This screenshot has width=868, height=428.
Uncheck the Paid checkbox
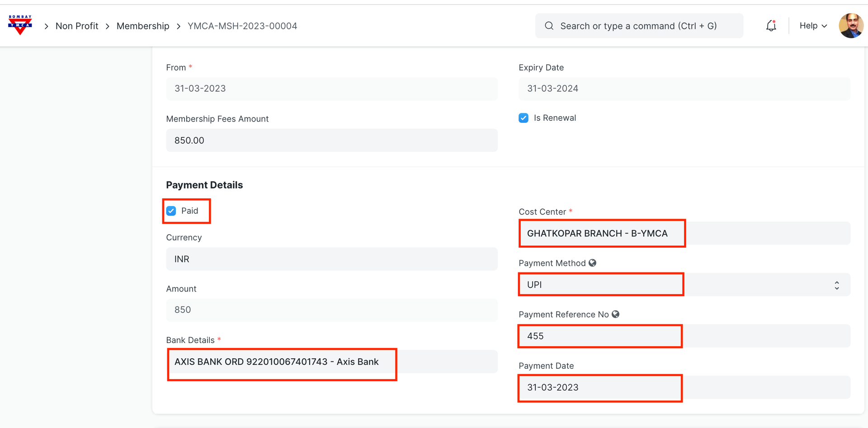pyautogui.click(x=171, y=211)
